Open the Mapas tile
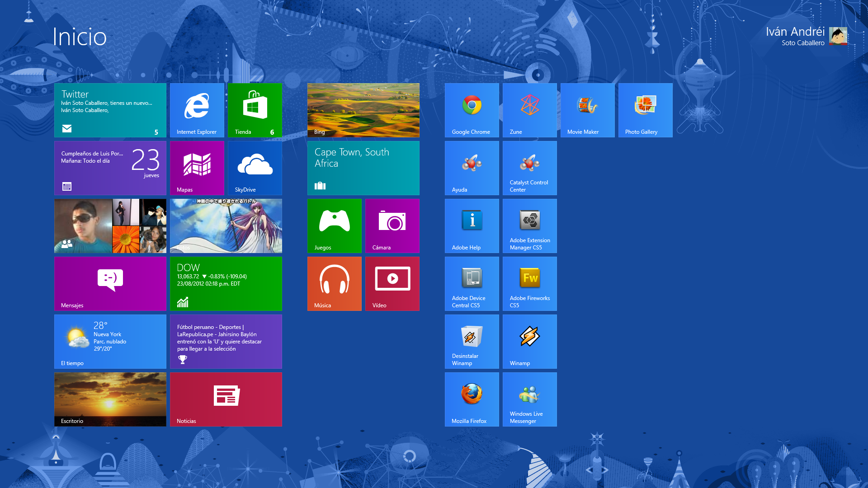Screen dimensions: 868x488 pyautogui.click(x=197, y=168)
